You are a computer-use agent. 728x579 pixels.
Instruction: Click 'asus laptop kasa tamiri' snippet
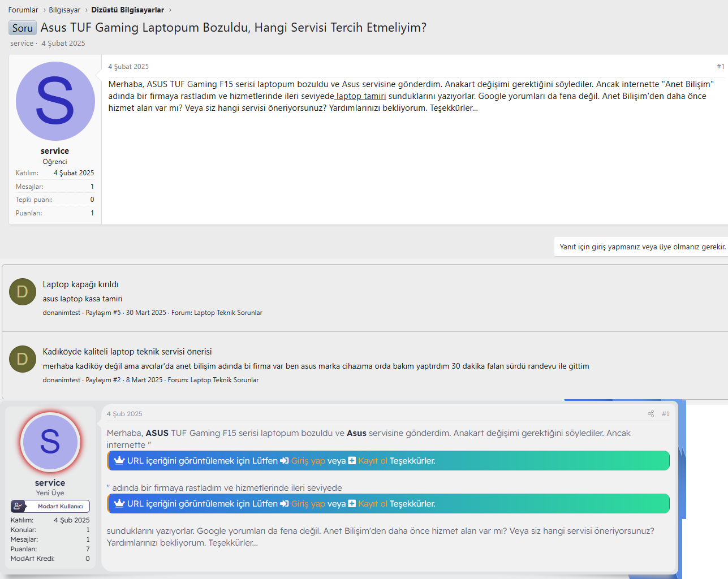click(83, 299)
